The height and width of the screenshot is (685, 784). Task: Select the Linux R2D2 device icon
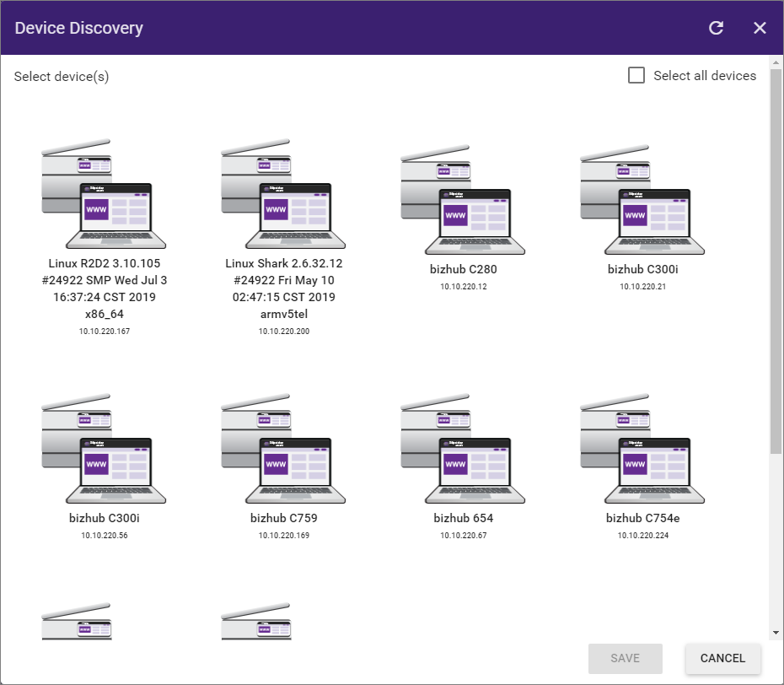(x=104, y=194)
